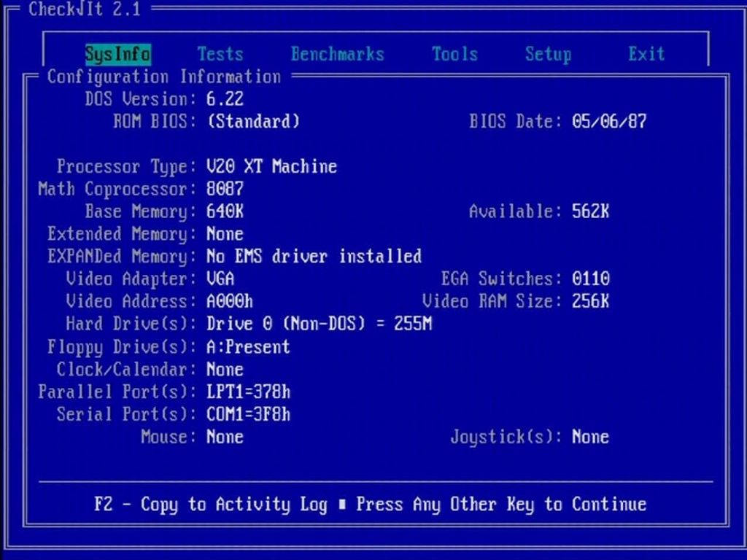
Task: Click the DOS Version label
Action: click(141, 99)
